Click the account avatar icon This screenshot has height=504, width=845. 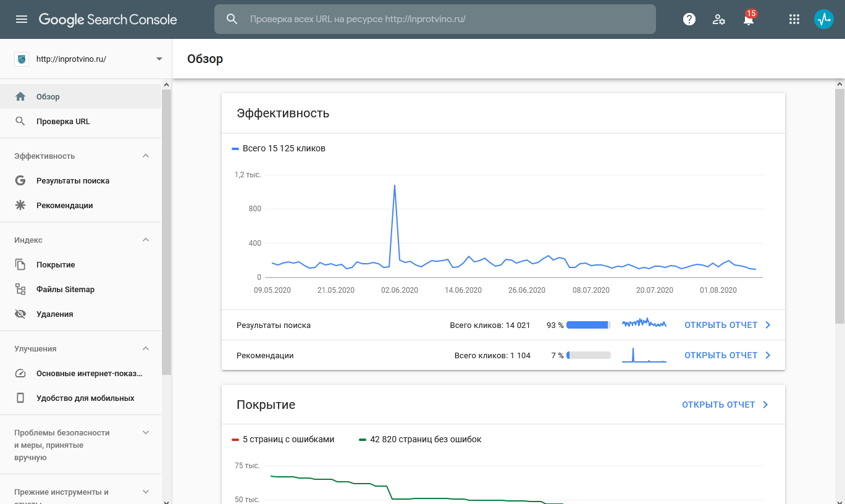[824, 19]
